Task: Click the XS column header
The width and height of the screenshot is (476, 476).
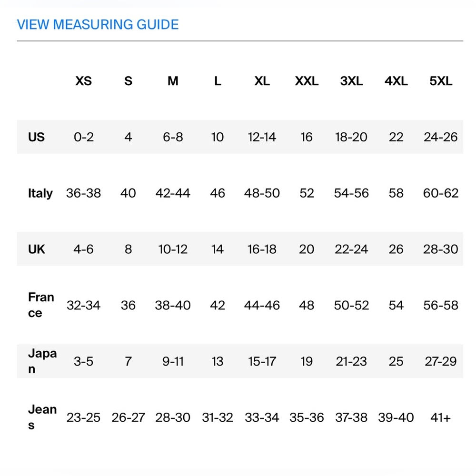Action: 83,81
